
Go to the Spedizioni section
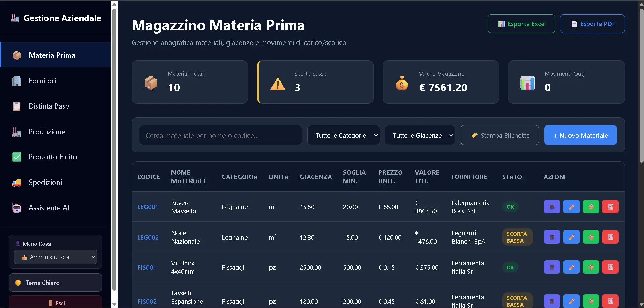56,182
